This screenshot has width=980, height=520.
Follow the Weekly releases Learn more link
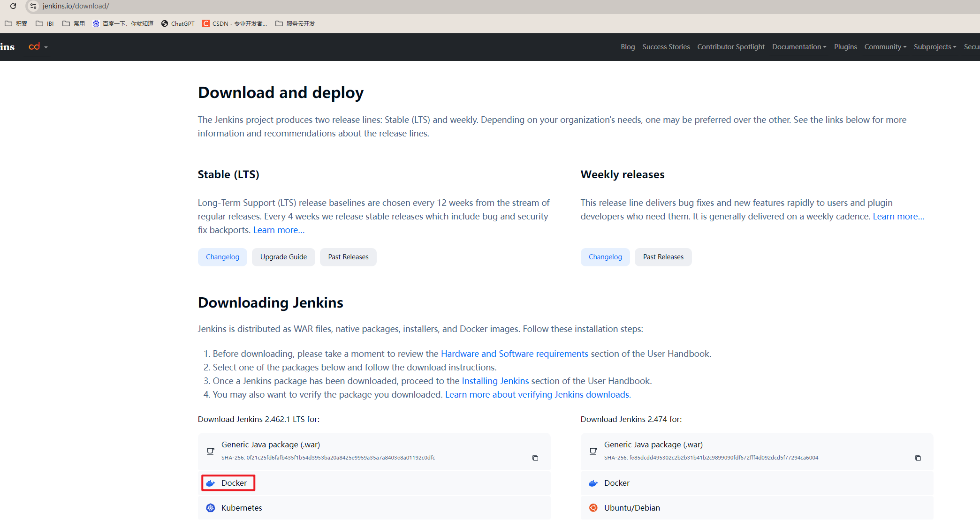click(x=898, y=216)
